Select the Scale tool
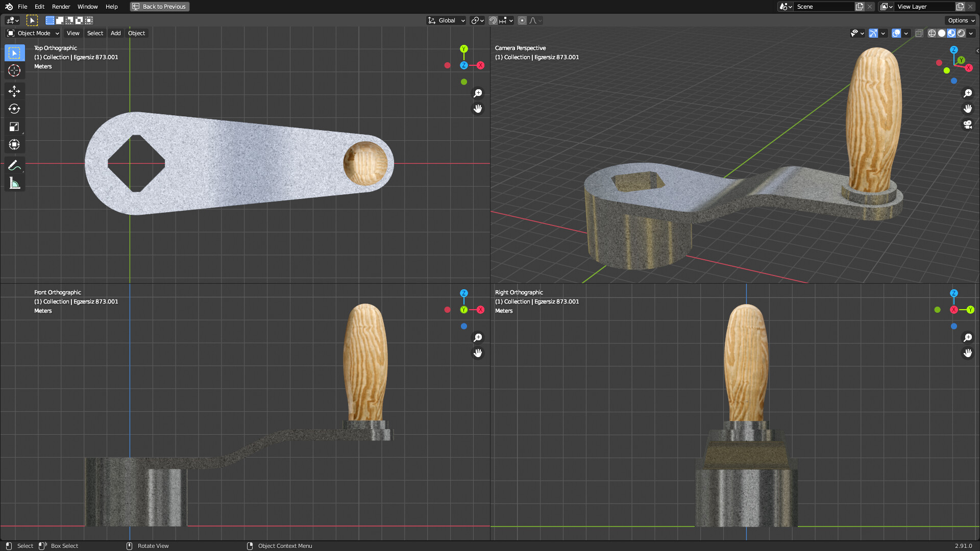Viewport: 980px width, 551px height. click(14, 127)
